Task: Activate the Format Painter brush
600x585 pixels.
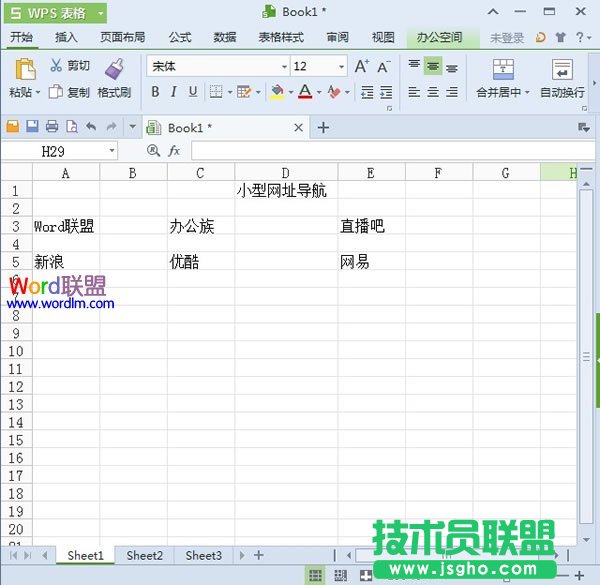Action: coord(114,69)
